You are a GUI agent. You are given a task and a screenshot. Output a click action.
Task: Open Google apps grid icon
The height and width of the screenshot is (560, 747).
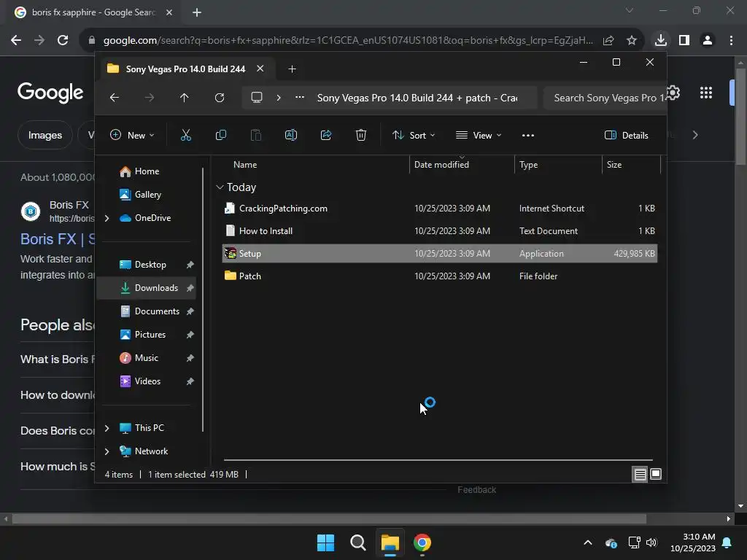(x=706, y=93)
